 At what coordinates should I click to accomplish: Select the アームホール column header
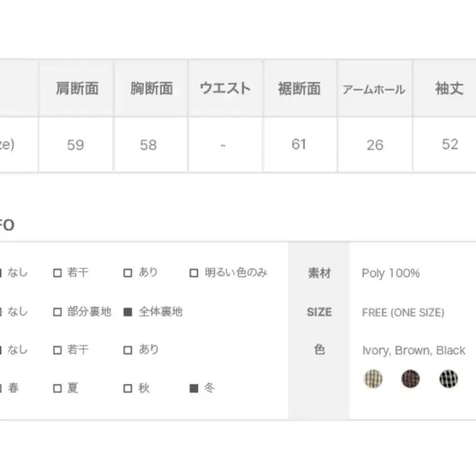[374, 89]
